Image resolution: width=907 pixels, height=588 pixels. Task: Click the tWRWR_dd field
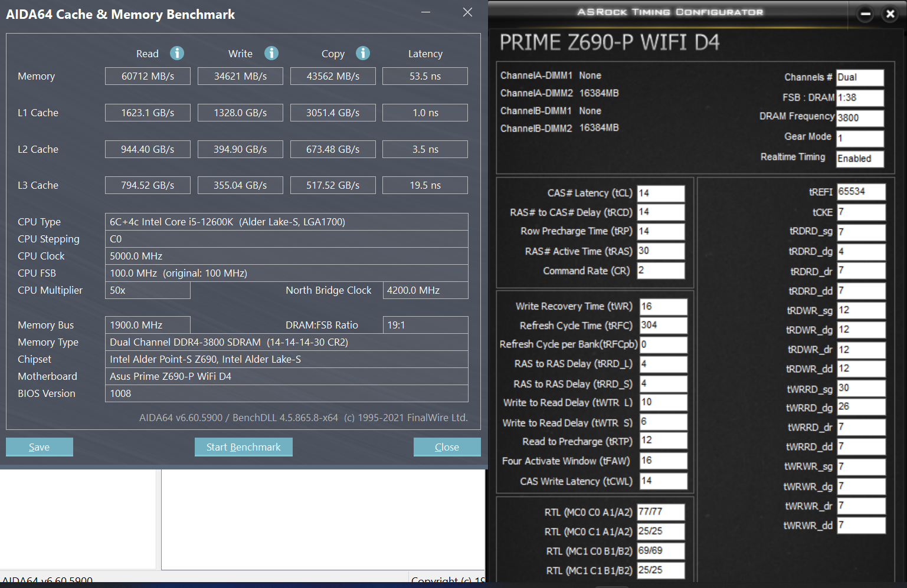point(862,525)
